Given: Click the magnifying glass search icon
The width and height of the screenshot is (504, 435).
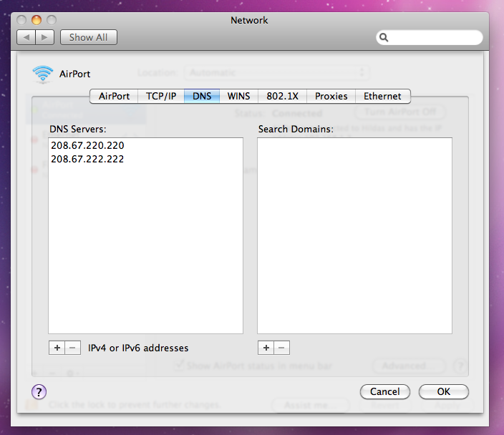Looking at the screenshot, I should point(384,38).
